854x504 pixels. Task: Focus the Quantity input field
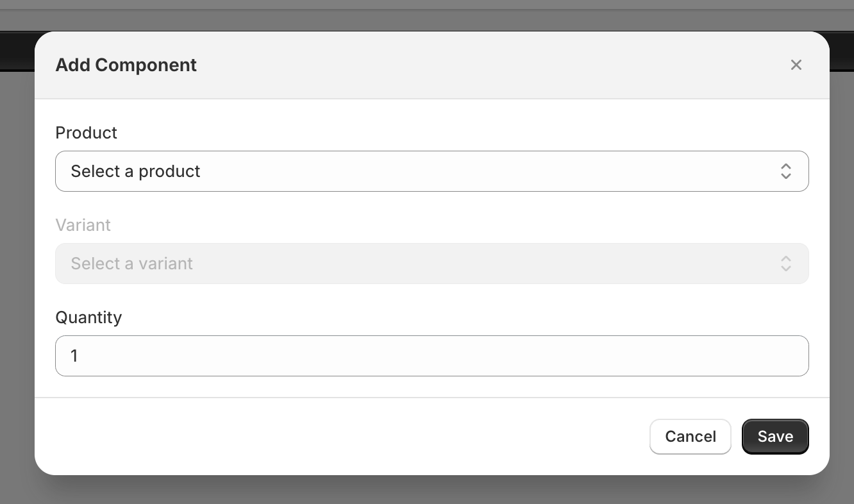pyautogui.click(x=431, y=356)
